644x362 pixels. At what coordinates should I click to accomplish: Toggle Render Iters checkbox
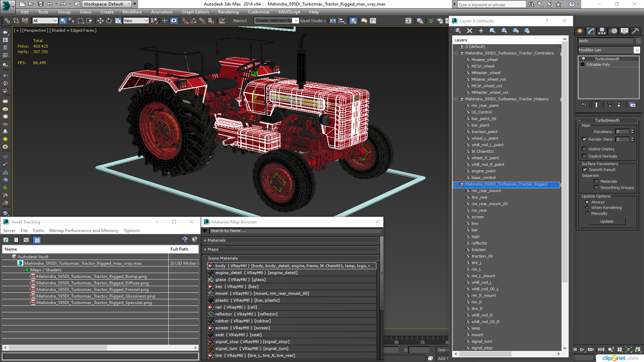(x=584, y=139)
